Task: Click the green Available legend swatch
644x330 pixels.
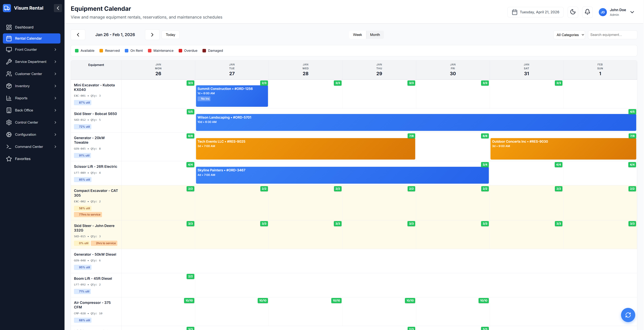Action: click(x=77, y=51)
